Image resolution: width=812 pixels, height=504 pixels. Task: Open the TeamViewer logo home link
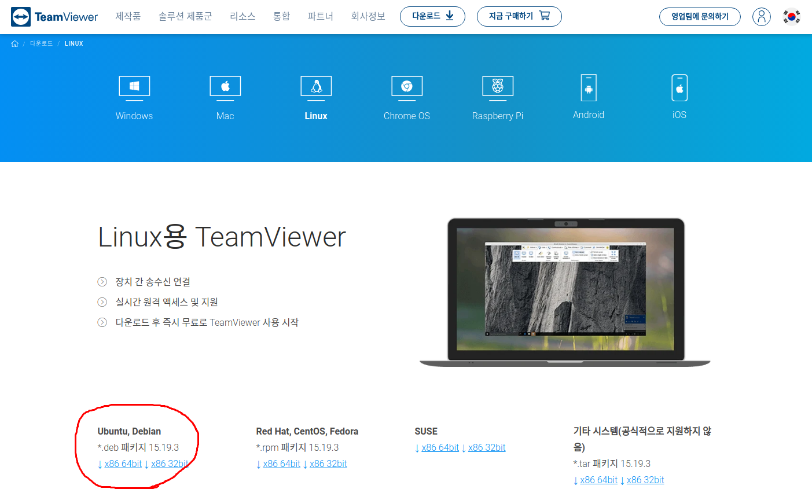[x=54, y=17]
